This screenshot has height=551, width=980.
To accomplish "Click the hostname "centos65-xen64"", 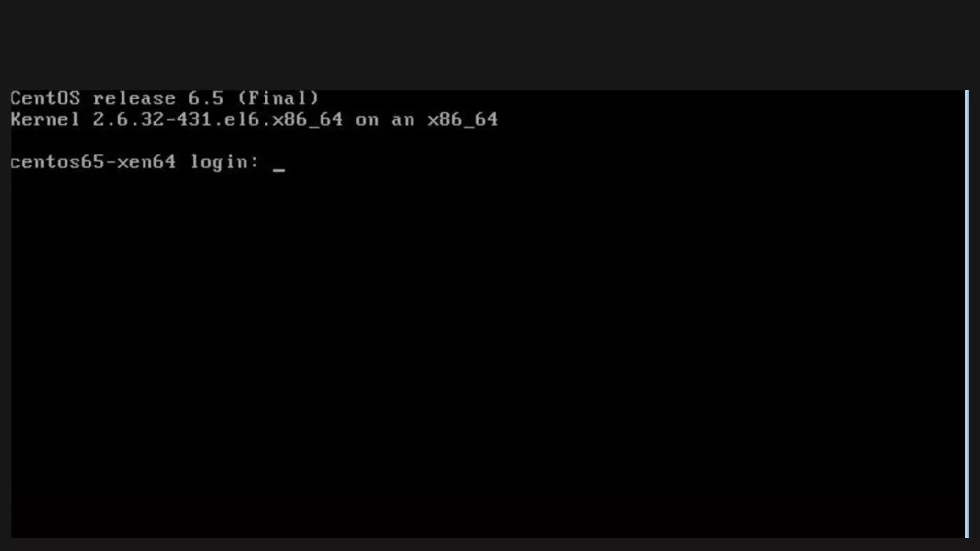I will pyautogui.click(x=93, y=162).
